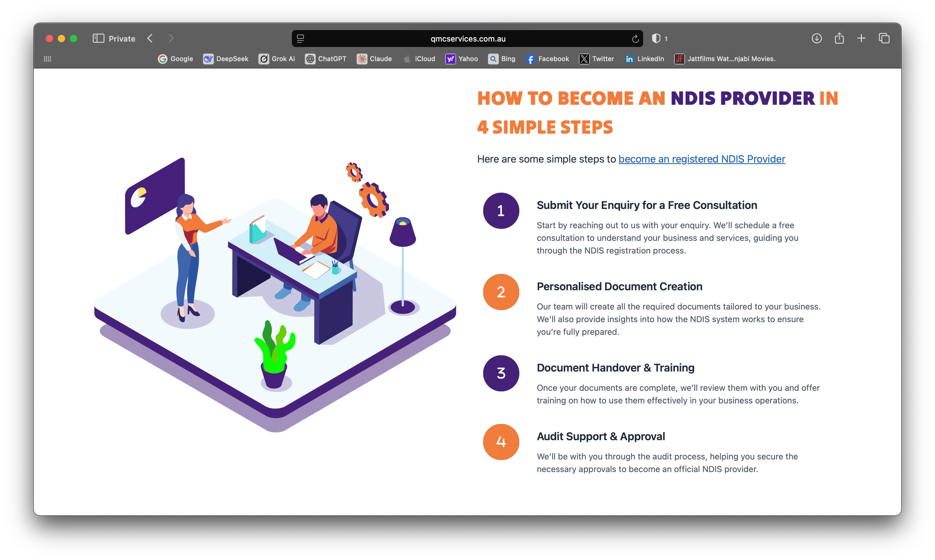Open a new tab with plus icon
This screenshot has height=560, width=935.
tap(862, 39)
